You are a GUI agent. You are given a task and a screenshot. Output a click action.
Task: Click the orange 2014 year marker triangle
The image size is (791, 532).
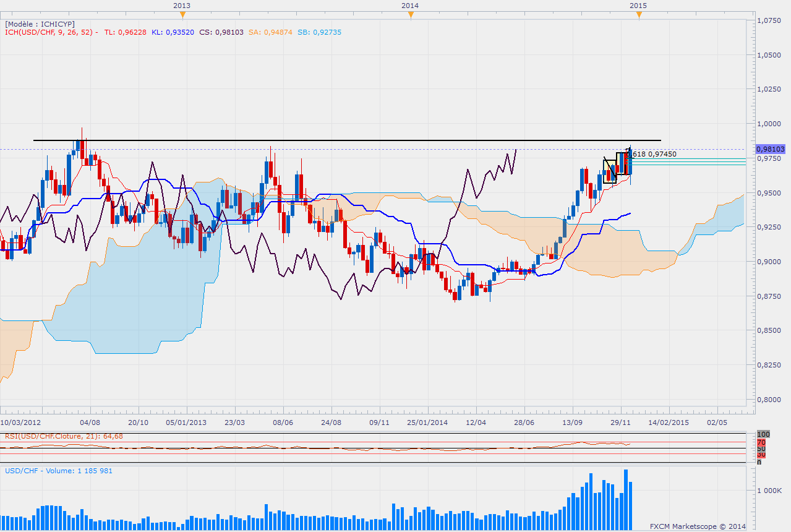[x=411, y=15]
